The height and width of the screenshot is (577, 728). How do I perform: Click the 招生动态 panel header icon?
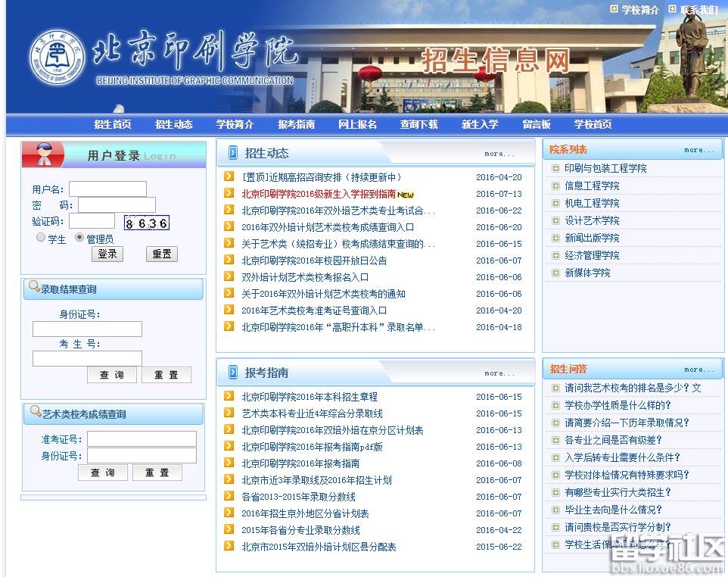coord(232,153)
